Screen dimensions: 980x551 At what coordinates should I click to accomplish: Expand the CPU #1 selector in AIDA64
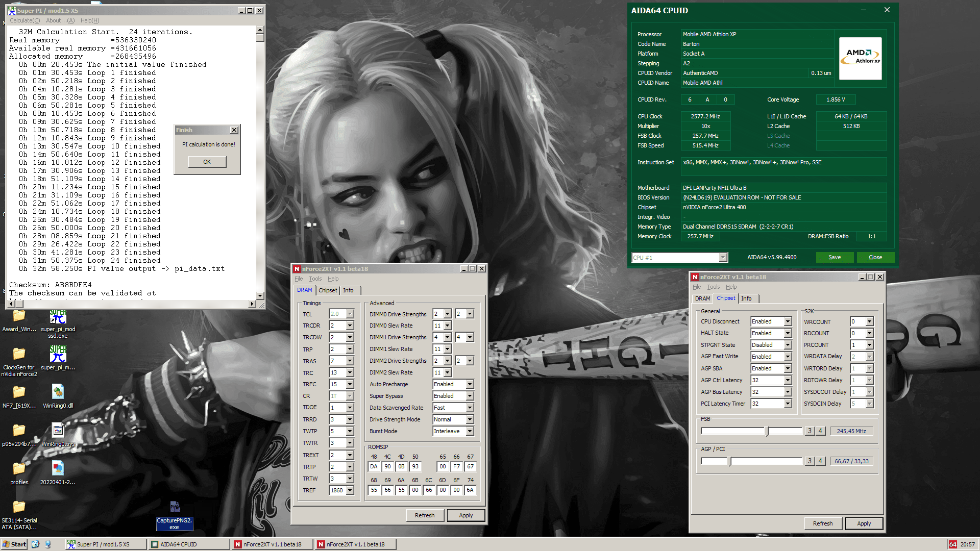[722, 258]
